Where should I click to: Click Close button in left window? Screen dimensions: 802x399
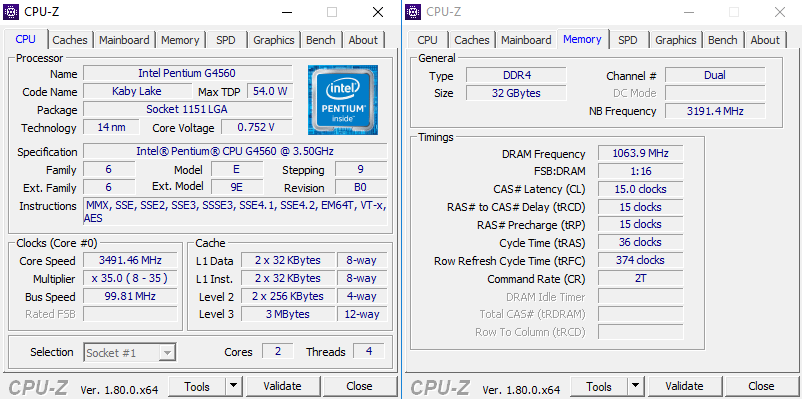pos(359,386)
